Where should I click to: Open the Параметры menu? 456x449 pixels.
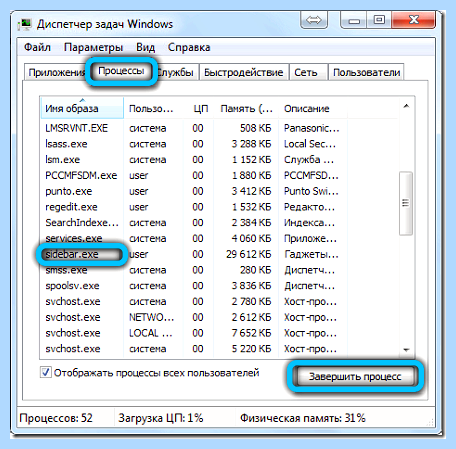tap(93, 47)
